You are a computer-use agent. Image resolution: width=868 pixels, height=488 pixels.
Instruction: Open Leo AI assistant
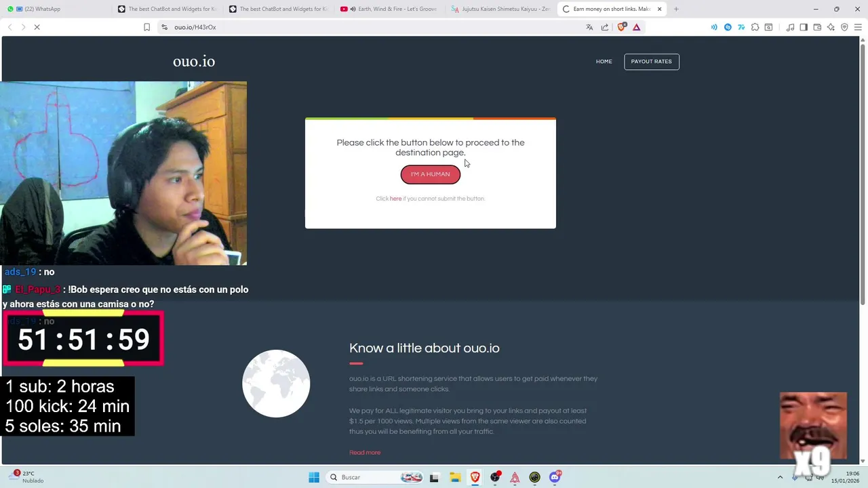(831, 27)
